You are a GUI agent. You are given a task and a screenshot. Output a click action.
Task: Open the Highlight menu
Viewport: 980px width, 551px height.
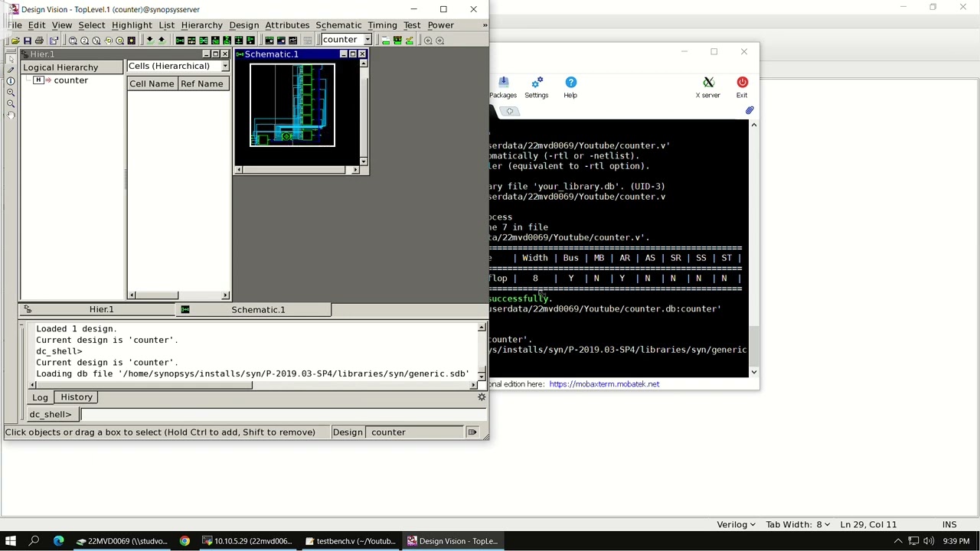pos(132,25)
